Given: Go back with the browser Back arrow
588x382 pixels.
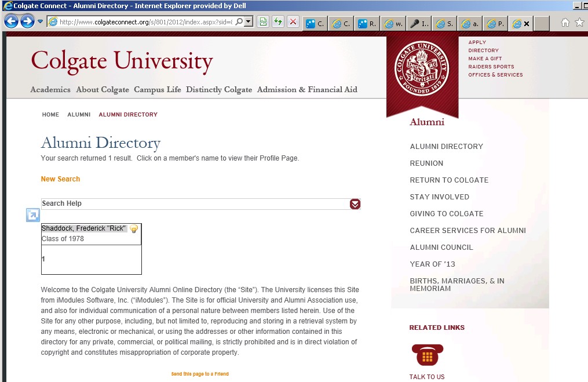Looking at the screenshot, I should [11, 21].
